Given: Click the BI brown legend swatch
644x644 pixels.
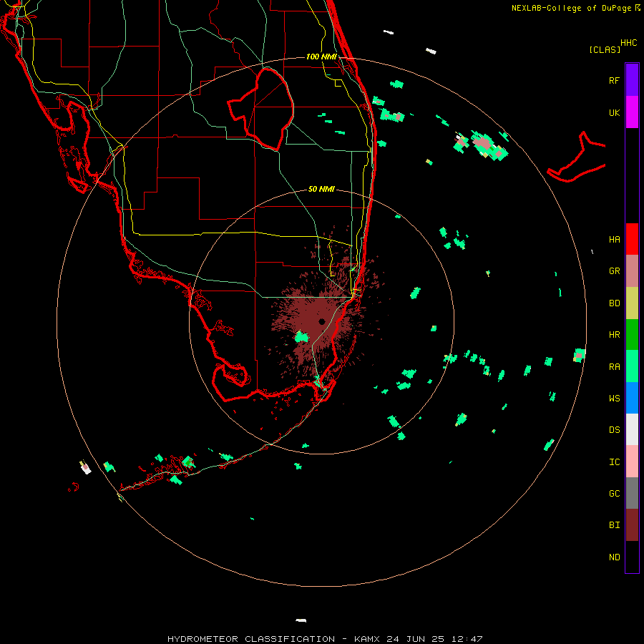Looking at the screenshot, I should pos(632,525).
